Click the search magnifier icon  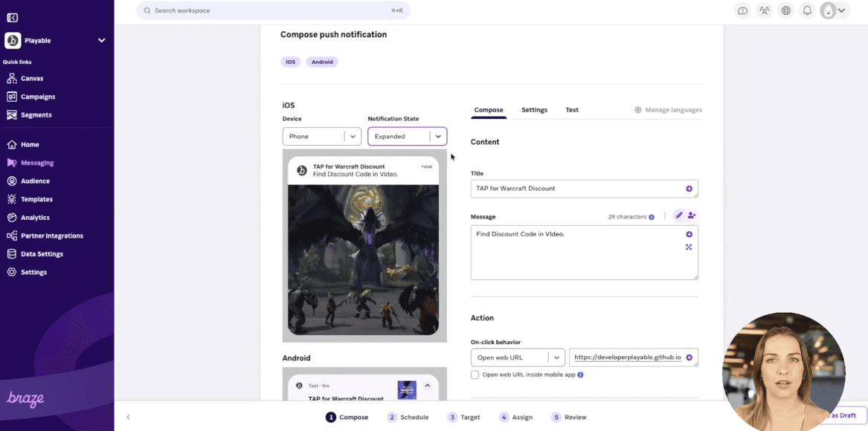click(x=147, y=10)
